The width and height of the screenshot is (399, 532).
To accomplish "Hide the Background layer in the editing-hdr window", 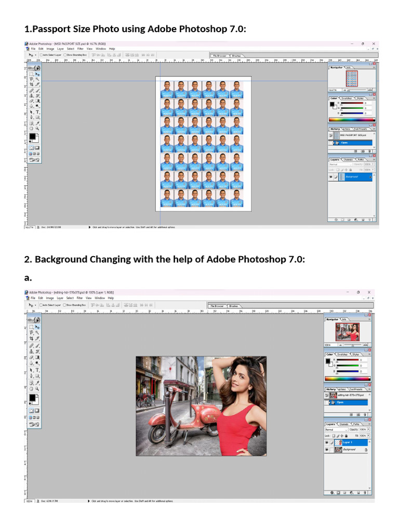I will (327, 450).
